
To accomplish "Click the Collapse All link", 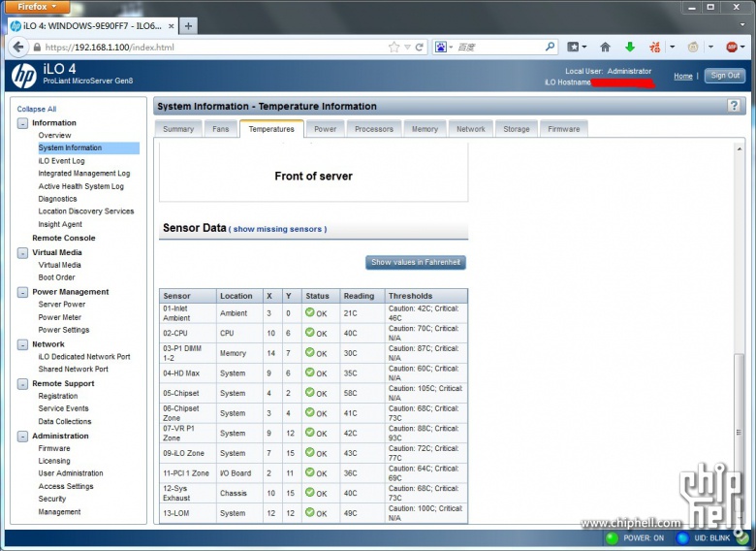I will [x=37, y=109].
